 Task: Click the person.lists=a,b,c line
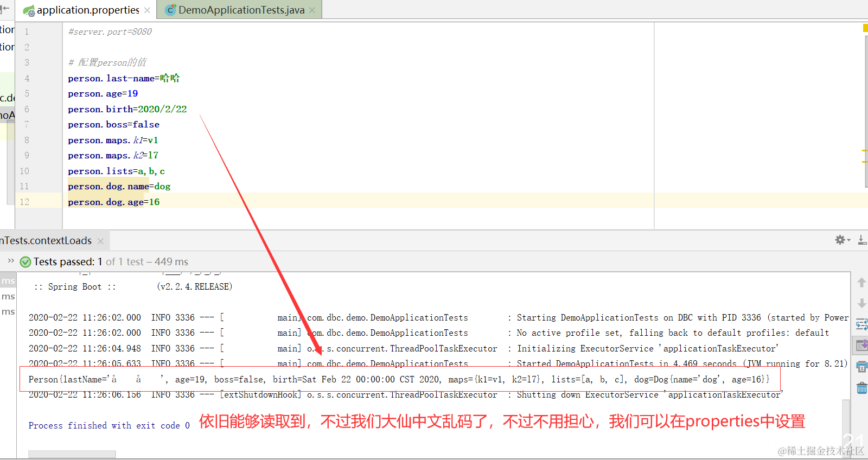tap(117, 171)
